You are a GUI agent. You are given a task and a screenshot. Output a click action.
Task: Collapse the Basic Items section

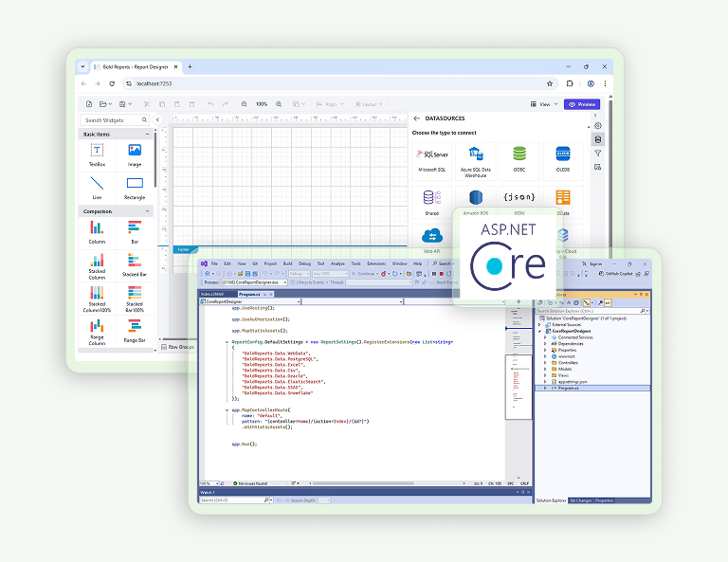point(148,135)
